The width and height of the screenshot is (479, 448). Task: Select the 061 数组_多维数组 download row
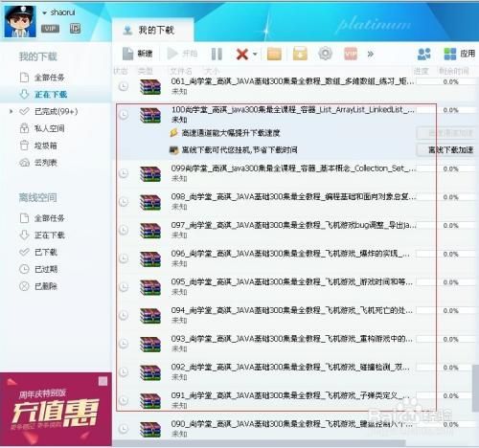[295, 86]
